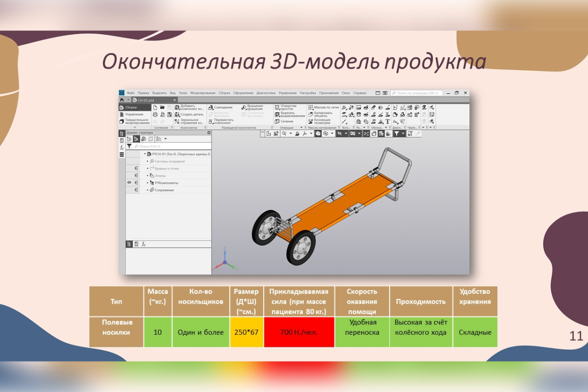Select the Твердотельное моделирование toolset
The height and width of the screenshot is (392, 588).
pyautogui.click(x=136, y=121)
